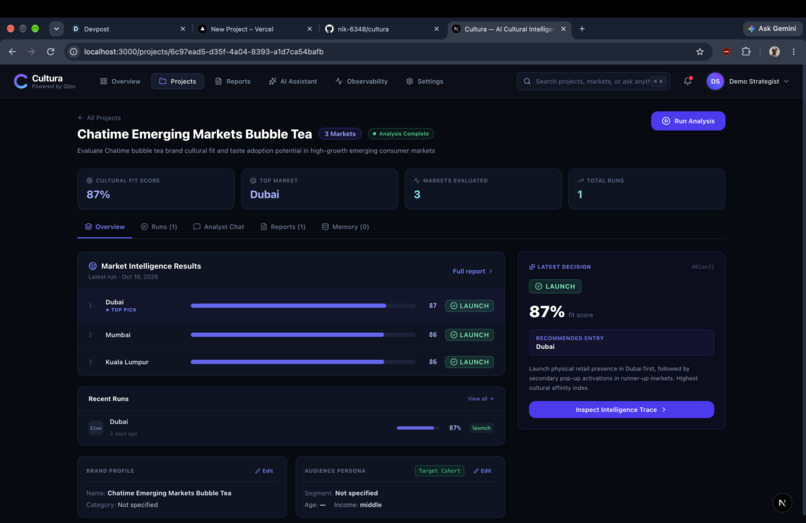The image size is (806, 523).
Task: Switch to the Overview project tab
Action: (105, 227)
